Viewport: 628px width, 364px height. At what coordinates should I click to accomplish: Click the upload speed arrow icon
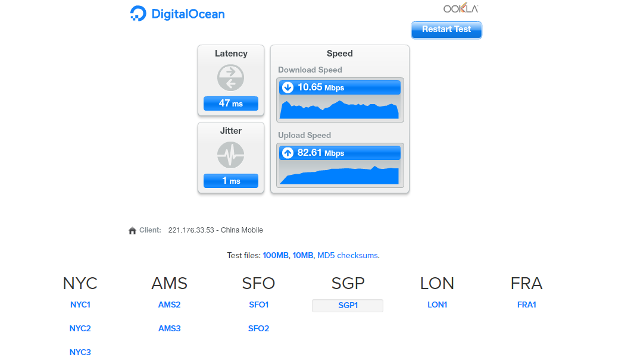[x=288, y=153]
